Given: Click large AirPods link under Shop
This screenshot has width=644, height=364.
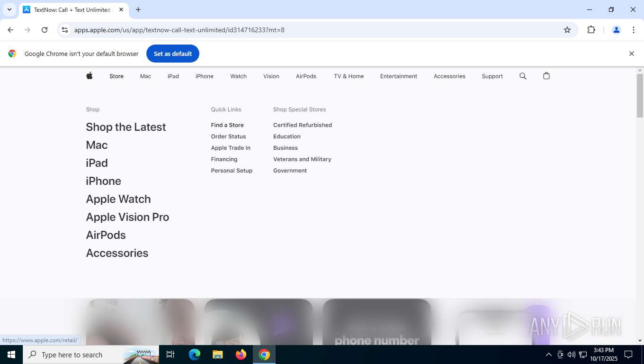Looking at the screenshot, I should pos(106,235).
